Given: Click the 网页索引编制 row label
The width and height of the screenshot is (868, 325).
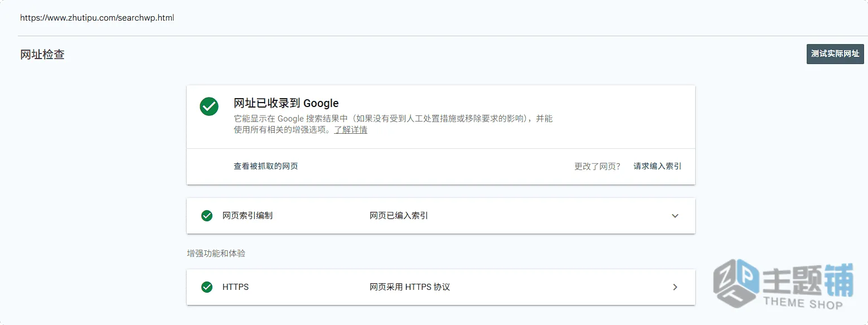Looking at the screenshot, I should pos(248,216).
